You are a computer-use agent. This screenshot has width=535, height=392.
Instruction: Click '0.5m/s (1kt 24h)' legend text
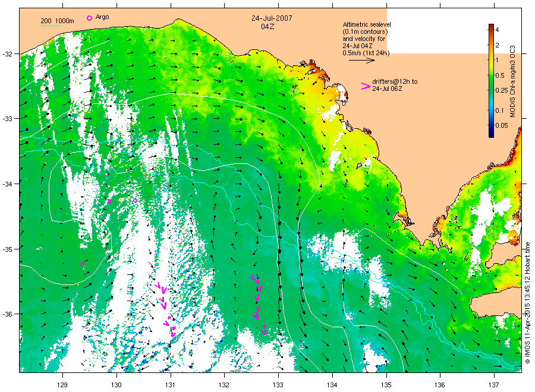click(366, 53)
